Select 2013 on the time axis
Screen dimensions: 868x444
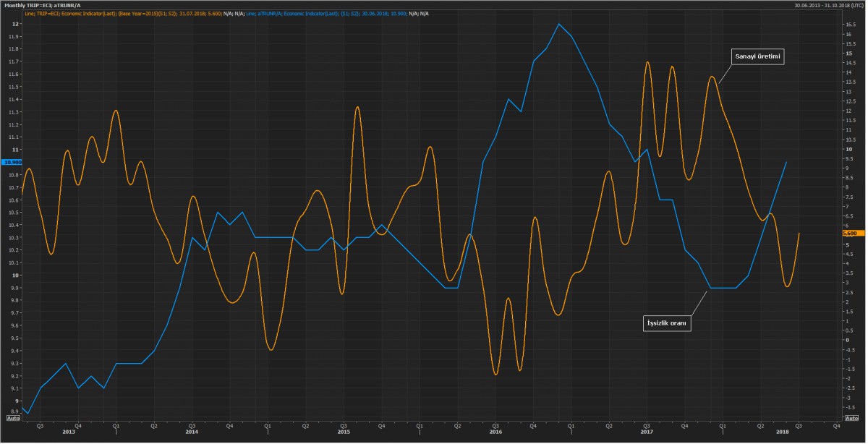point(69,432)
